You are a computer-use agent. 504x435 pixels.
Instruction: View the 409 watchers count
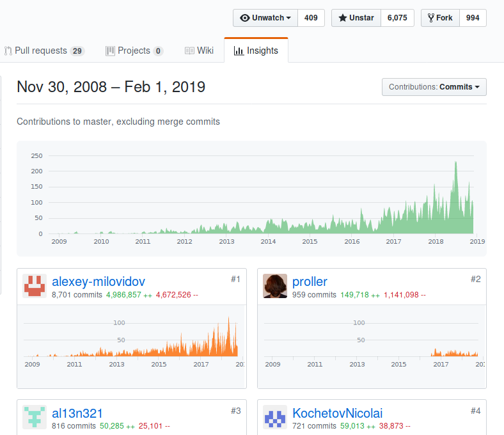point(311,18)
